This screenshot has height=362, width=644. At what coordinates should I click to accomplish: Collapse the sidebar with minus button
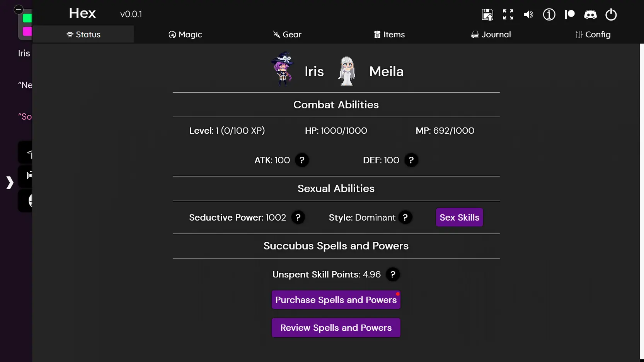tap(18, 9)
